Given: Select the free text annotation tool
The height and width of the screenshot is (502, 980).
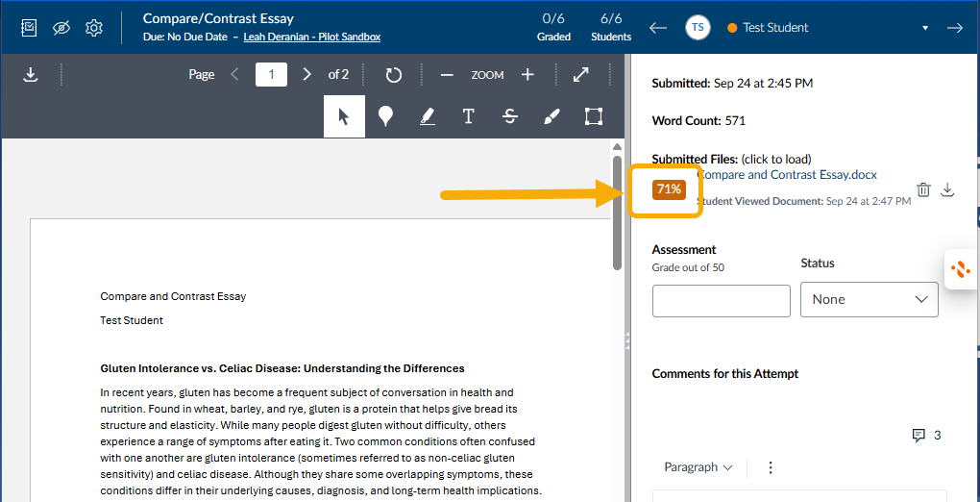Looking at the screenshot, I should pyautogui.click(x=468, y=116).
